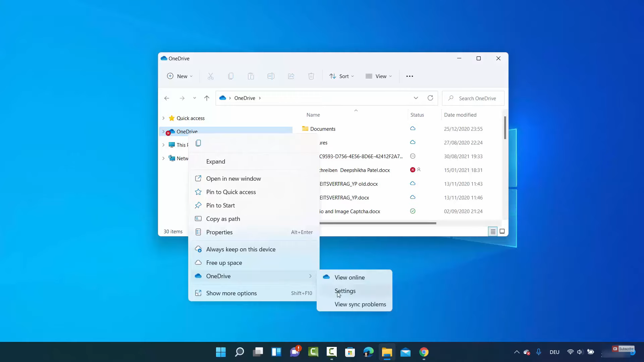644x362 pixels.
Task: Click the More options ellipsis icon
Action: [409, 76]
